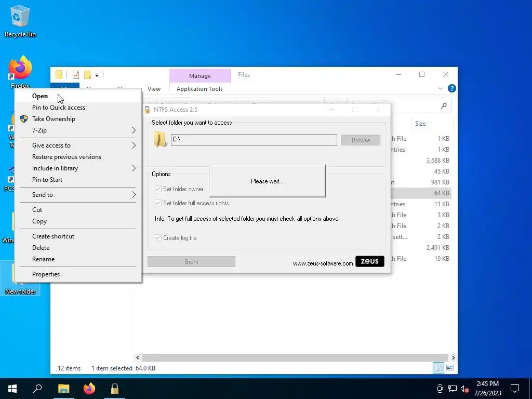This screenshot has width=532, height=399.
Task: Expand the Explorer ribbon chevron
Action: (x=441, y=88)
